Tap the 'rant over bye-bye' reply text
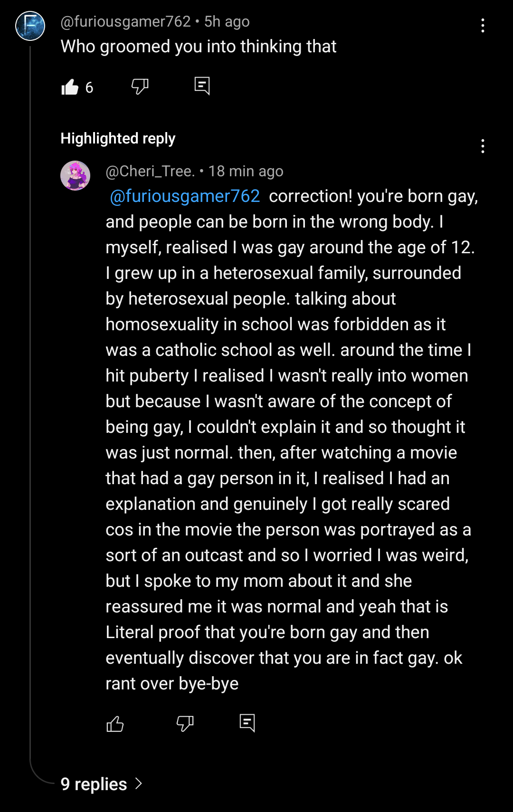Image resolution: width=513 pixels, height=812 pixels. click(x=172, y=684)
